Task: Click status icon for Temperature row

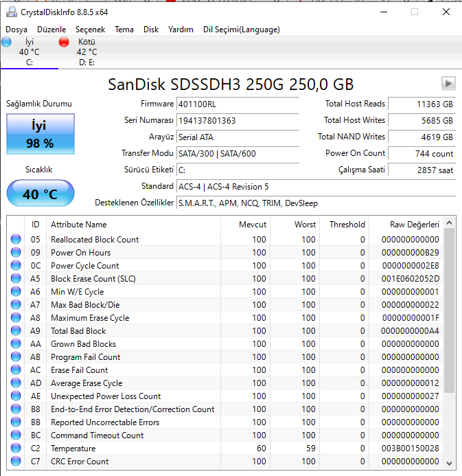Action: (16, 448)
